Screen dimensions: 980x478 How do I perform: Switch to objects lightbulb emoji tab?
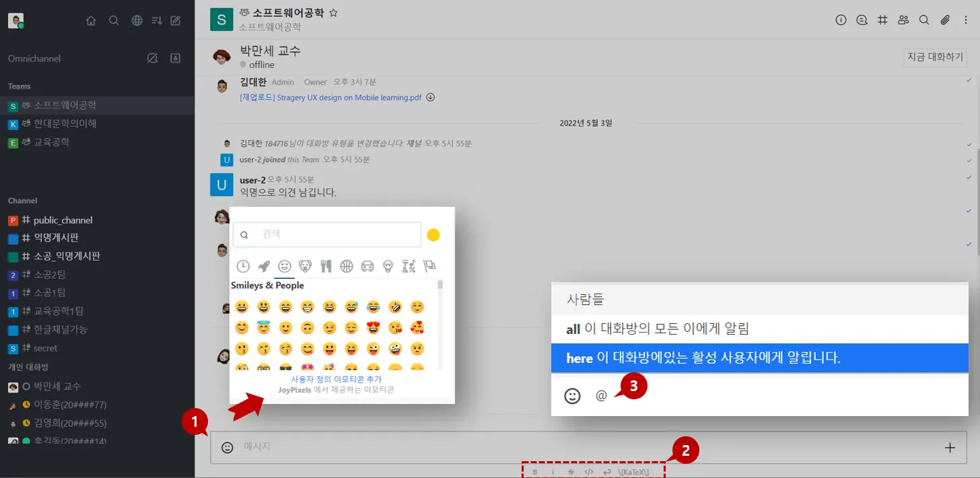388,266
